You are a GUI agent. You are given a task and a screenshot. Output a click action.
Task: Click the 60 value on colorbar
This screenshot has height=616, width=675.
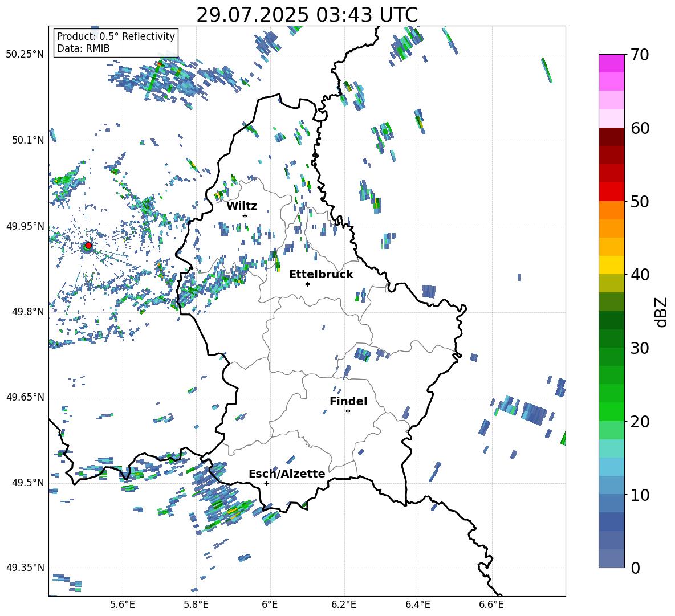pos(639,128)
